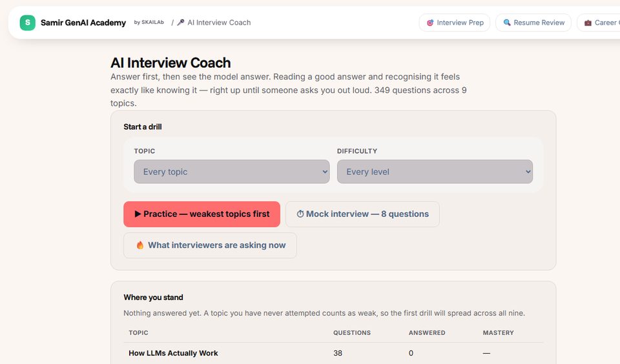Click the ANSWERED column header
The image size is (620, 364).
point(427,333)
